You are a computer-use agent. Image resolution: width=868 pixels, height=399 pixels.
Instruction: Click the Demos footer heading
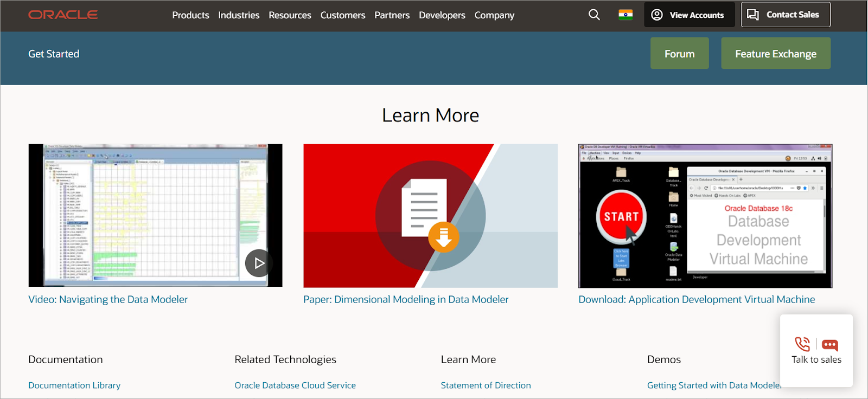coord(664,359)
